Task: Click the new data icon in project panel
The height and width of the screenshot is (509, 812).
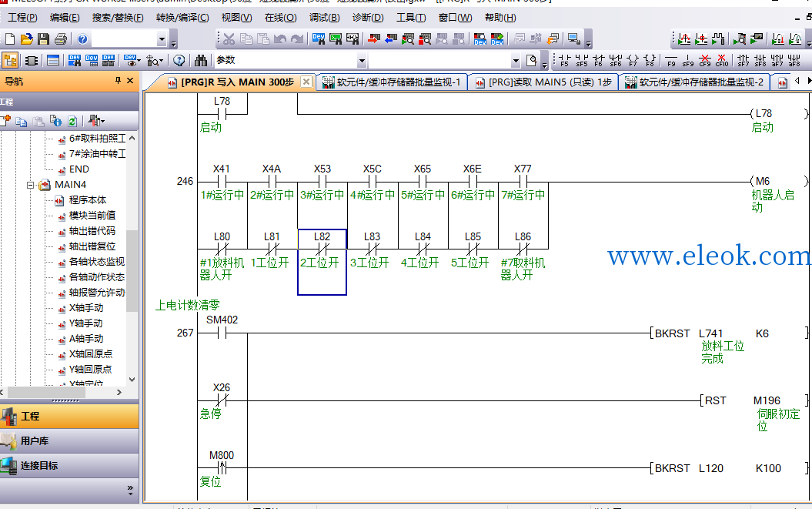Action: point(5,122)
